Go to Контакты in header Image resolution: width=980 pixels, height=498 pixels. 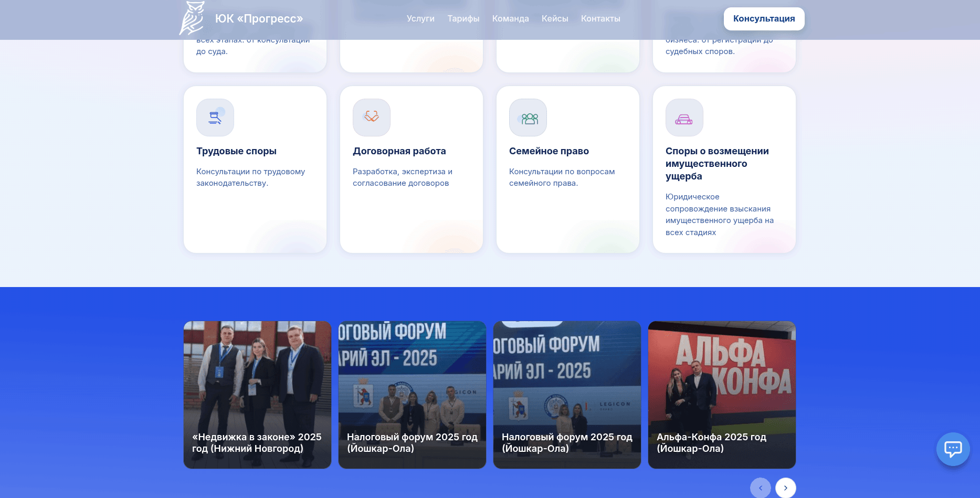(x=600, y=19)
